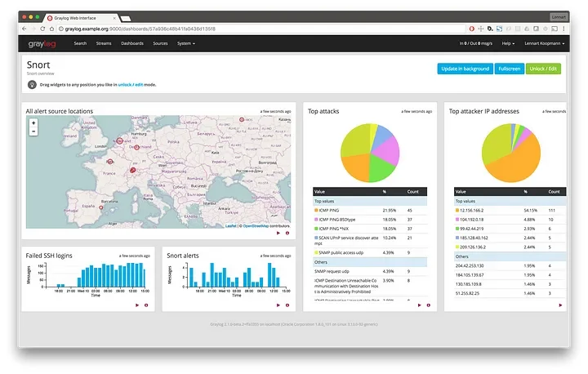Image resolution: width=588 pixels, height=374 pixels.
Task: Click the browser address bar
Action: pyautogui.click(x=261, y=29)
